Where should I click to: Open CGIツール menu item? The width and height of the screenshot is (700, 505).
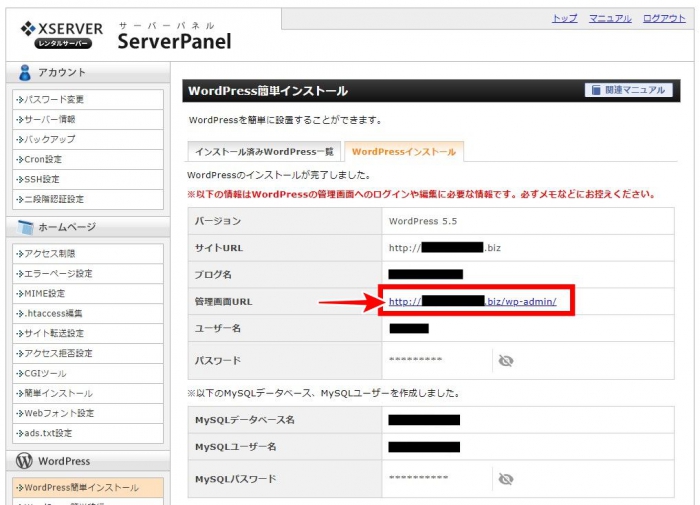(x=88, y=373)
